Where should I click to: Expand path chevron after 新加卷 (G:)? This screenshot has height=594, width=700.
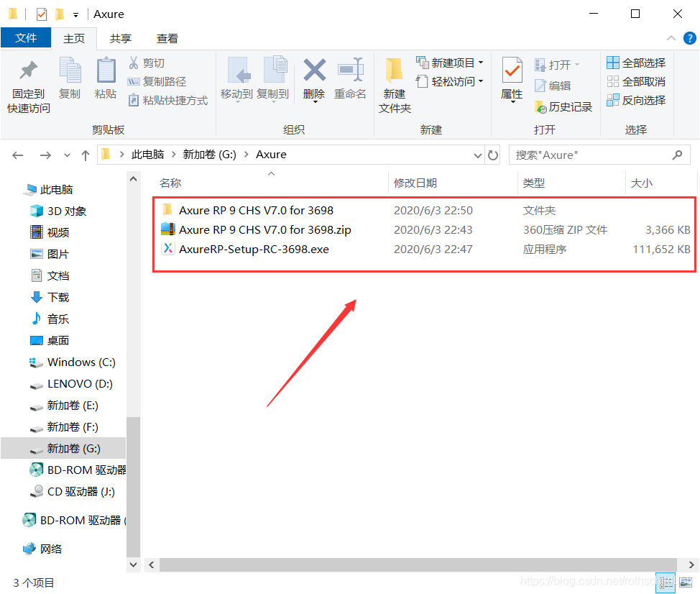point(246,155)
